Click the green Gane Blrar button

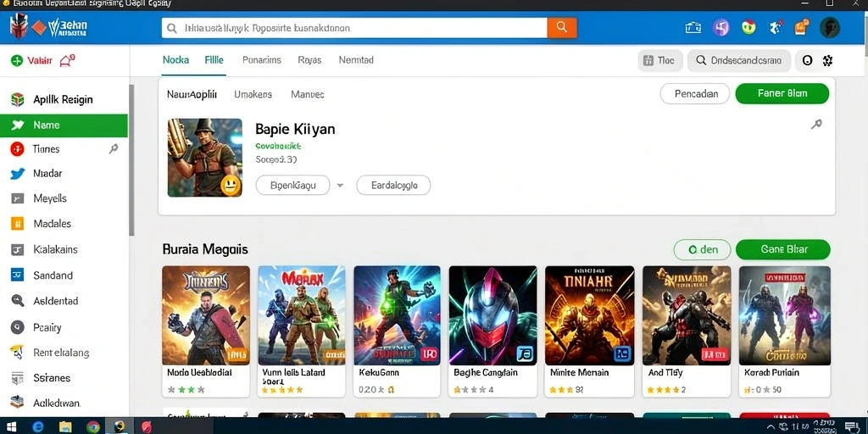click(783, 250)
